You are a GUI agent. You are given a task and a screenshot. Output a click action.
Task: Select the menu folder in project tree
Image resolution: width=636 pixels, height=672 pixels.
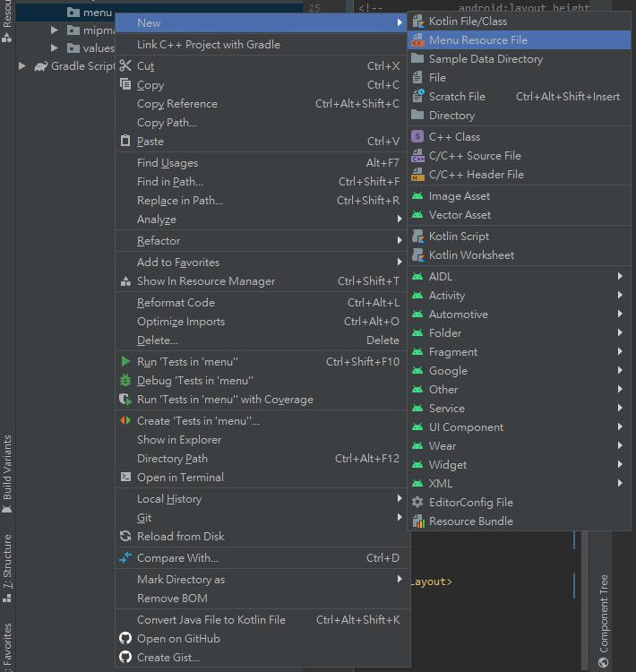pos(98,13)
